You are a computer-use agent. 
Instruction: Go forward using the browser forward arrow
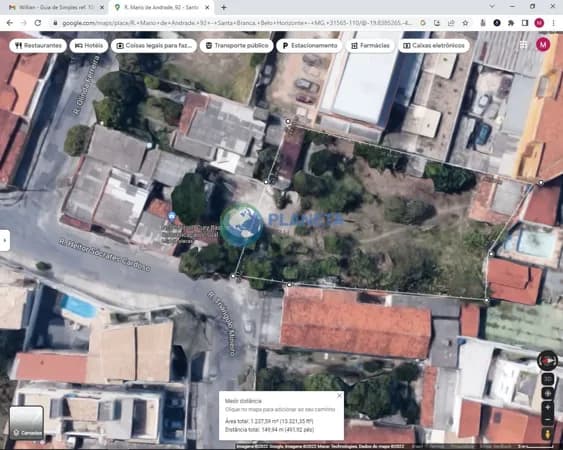(x=24, y=23)
